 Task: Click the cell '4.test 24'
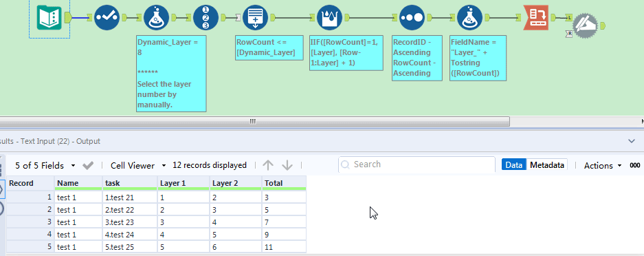click(x=130, y=235)
